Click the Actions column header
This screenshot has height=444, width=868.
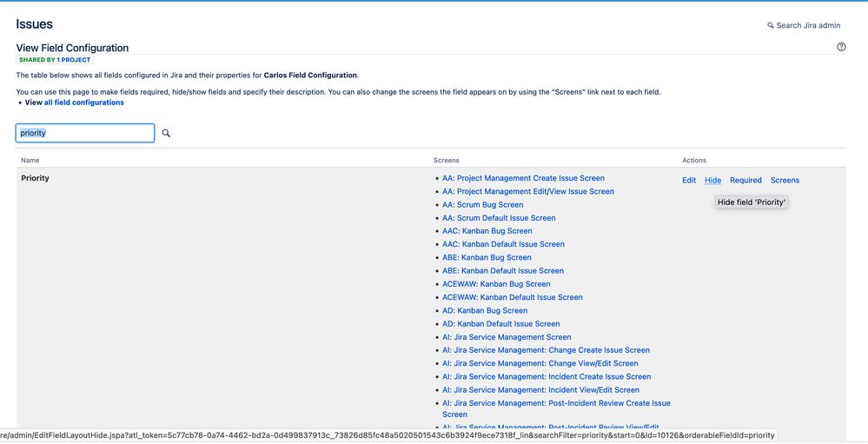click(x=694, y=161)
